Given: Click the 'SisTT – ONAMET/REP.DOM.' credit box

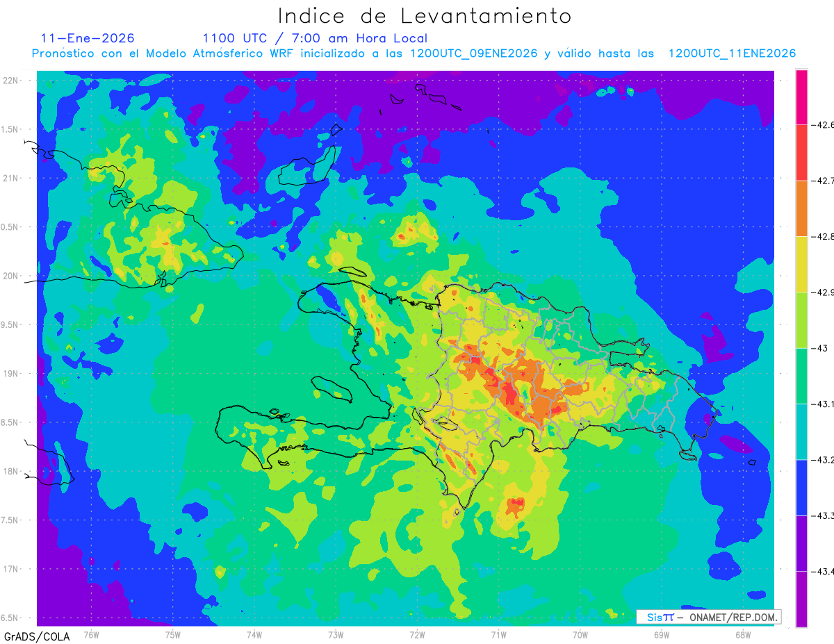Looking at the screenshot, I should 708,617.
